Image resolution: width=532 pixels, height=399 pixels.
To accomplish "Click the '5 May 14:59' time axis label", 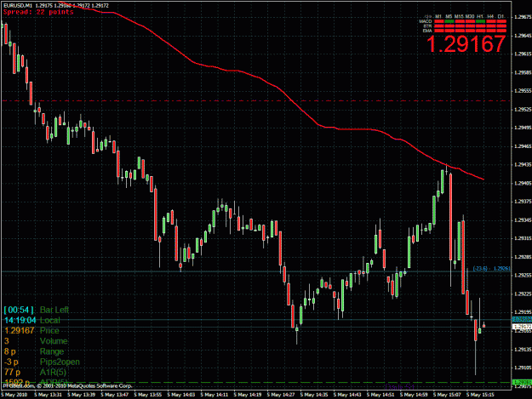I will [x=414, y=395].
